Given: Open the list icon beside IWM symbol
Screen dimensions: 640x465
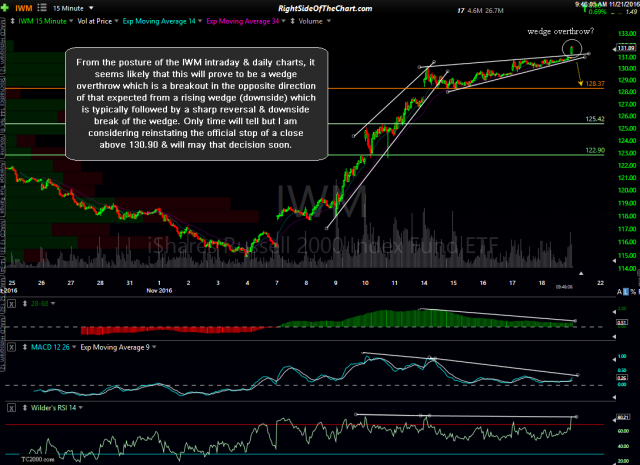Looking at the screenshot, I should click(x=42, y=8).
